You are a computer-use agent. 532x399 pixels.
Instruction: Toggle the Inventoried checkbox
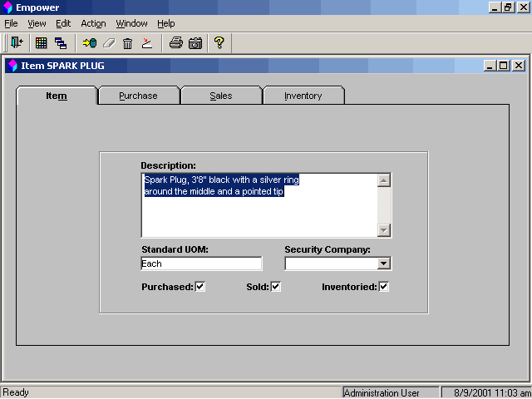tap(384, 287)
